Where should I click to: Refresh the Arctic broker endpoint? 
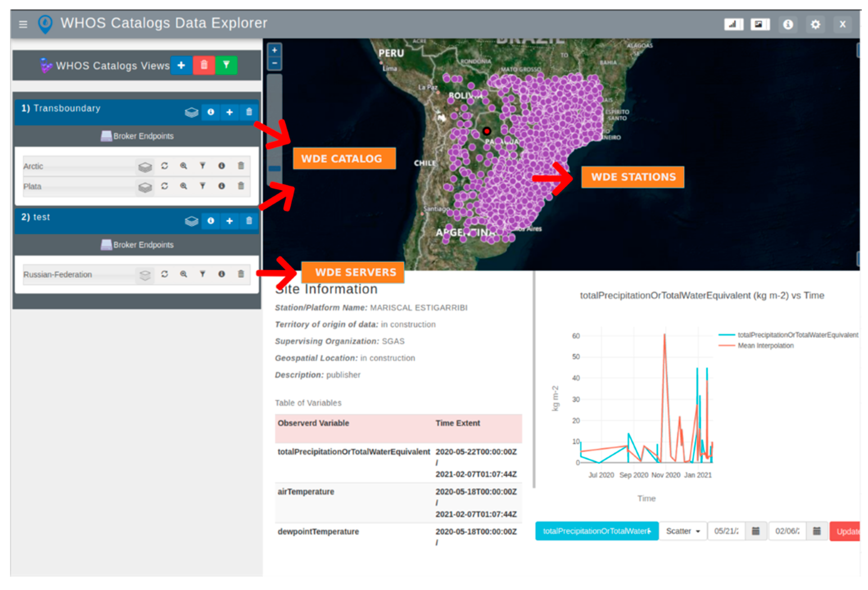164,166
